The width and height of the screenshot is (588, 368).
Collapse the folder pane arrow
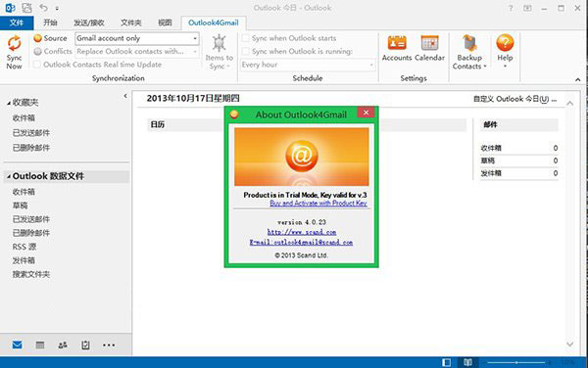[125, 96]
